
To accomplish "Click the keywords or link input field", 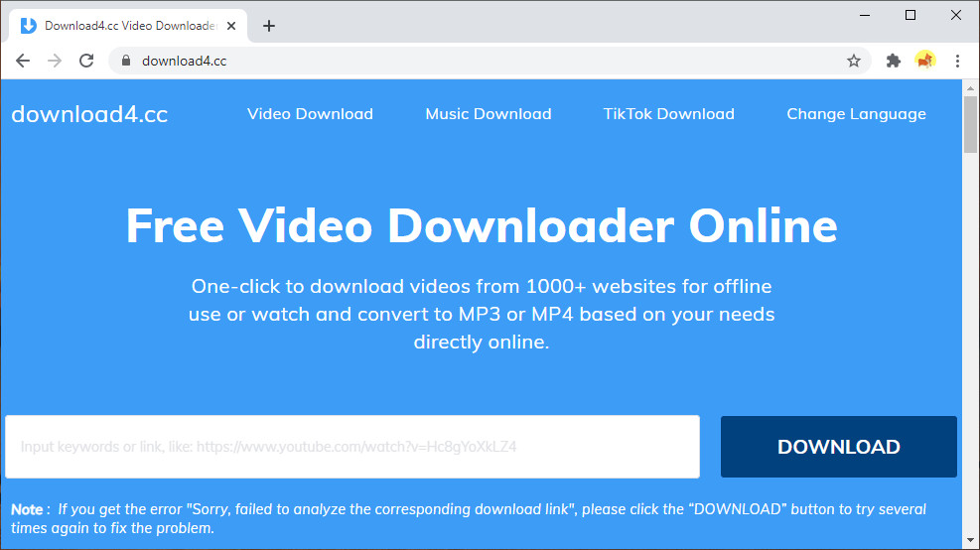I will point(352,447).
